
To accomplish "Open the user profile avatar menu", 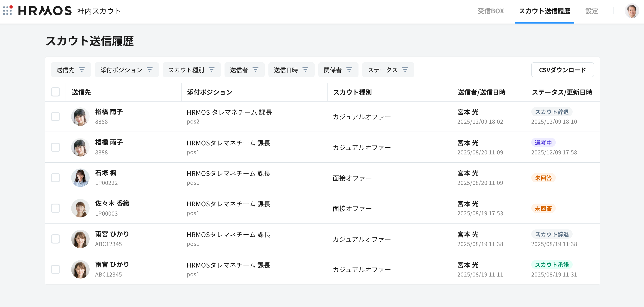I will (632, 11).
